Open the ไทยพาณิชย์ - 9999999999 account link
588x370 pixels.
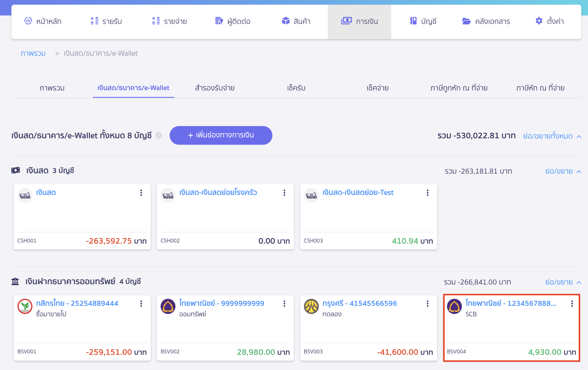point(222,303)
